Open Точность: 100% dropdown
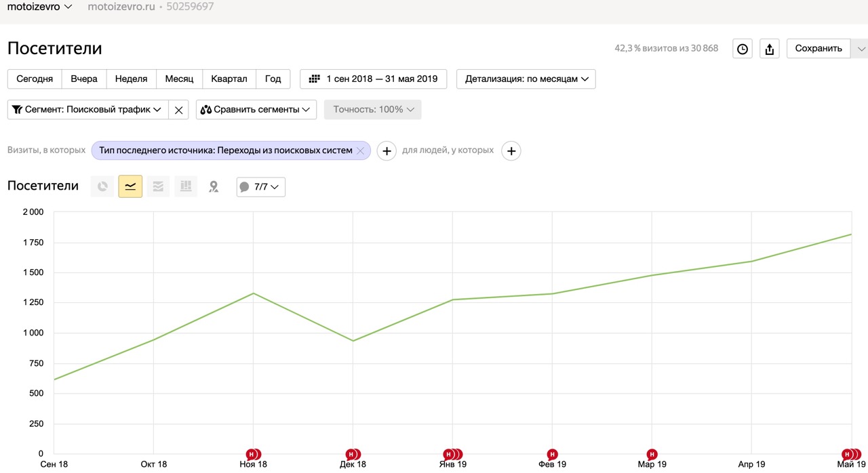Image resolution: width=868 pixels, height=473 pixels. pos(373,110)
